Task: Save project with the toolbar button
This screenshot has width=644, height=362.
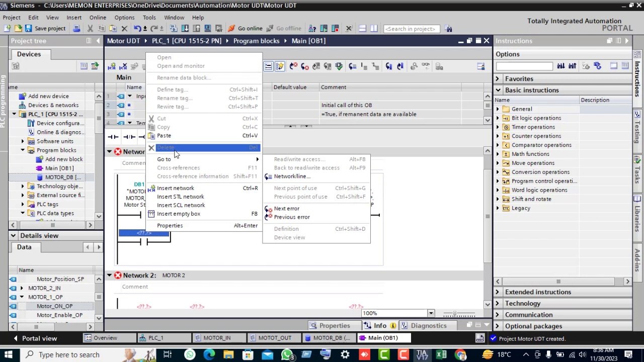Action: coord(45,29)
